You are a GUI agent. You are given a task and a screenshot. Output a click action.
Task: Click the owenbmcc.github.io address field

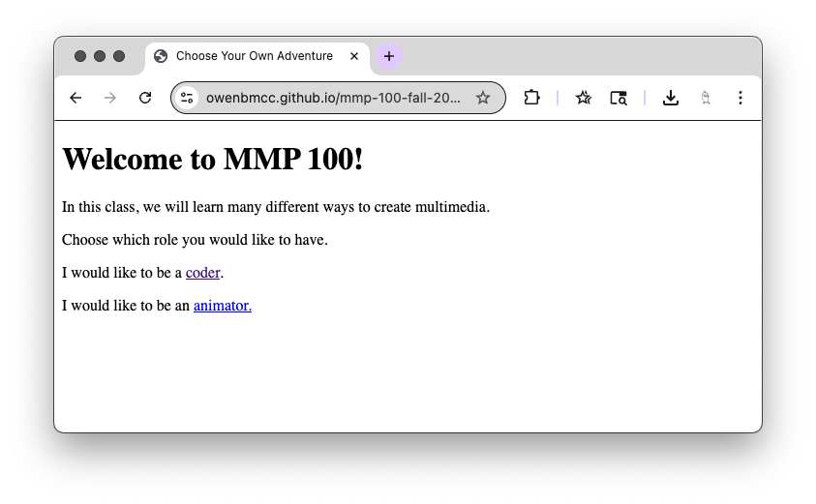(333, 98)
